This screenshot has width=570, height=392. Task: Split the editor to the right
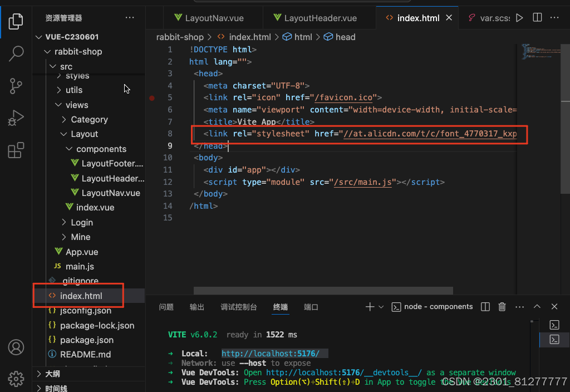(537, 17)
